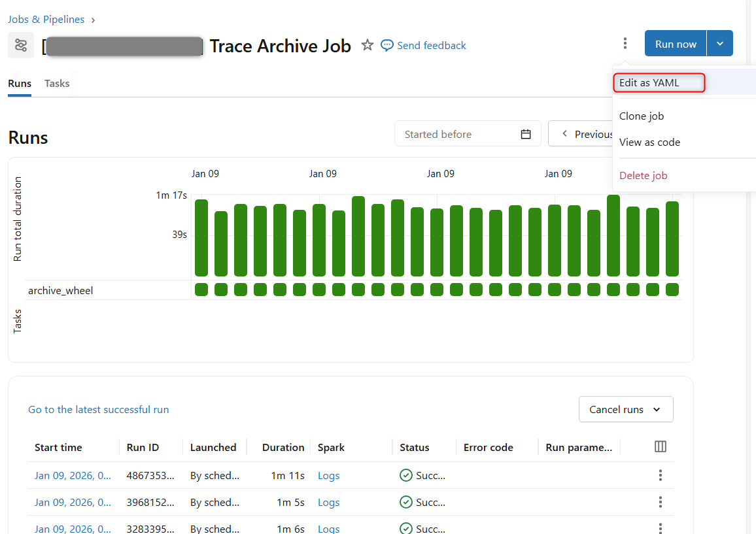
Task: Open the kebab menu next to Run now
Action: click(x=625, y=43)
